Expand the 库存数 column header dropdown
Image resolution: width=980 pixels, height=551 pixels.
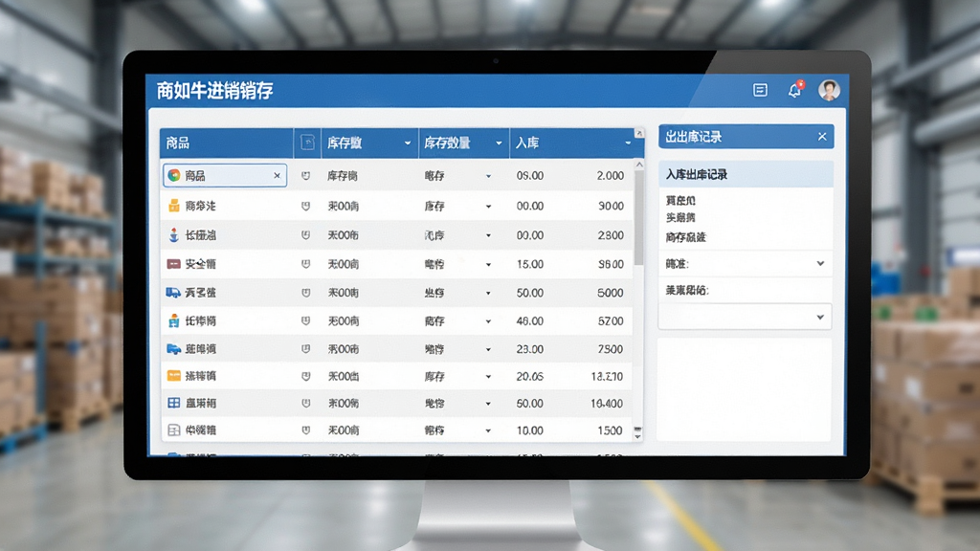[408, 143]
